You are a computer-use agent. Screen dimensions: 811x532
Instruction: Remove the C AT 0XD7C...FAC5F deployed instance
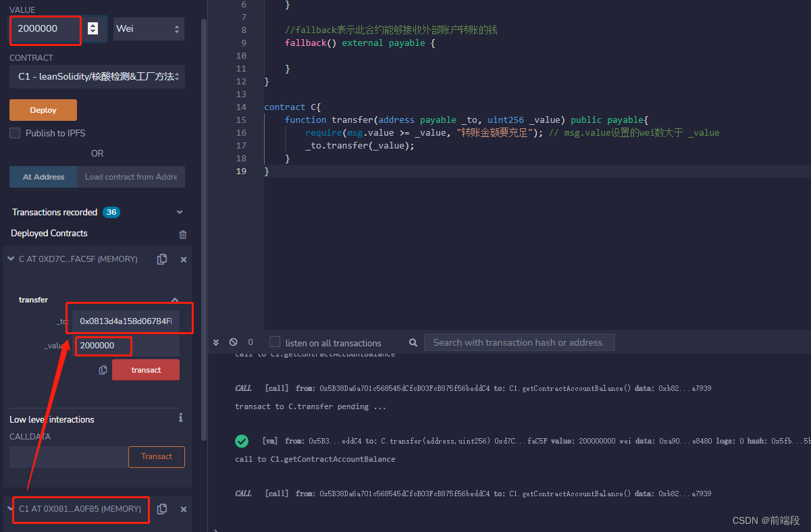(183, 259)
